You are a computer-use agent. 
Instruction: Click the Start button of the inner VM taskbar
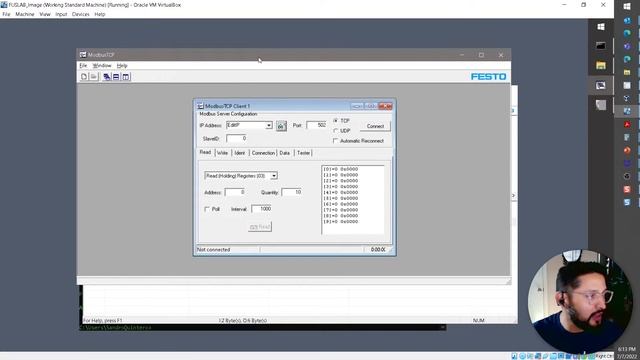click(600, 27)
